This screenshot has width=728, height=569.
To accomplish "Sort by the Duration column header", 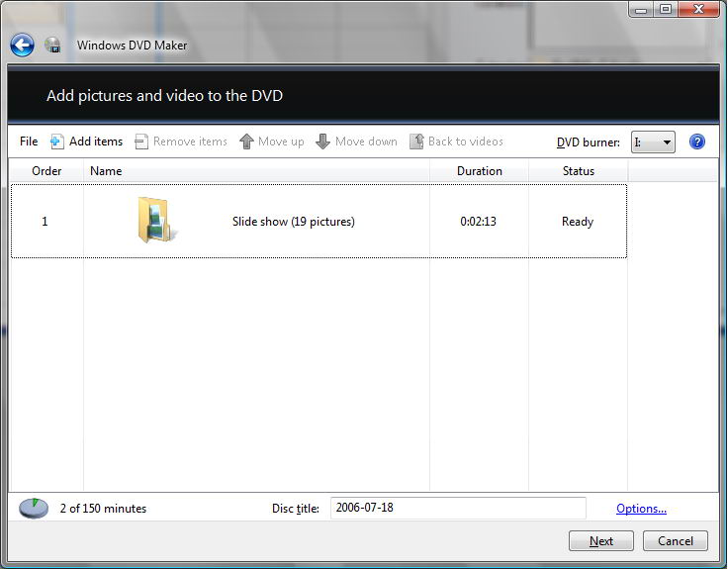I will click(x=479, y=171).
